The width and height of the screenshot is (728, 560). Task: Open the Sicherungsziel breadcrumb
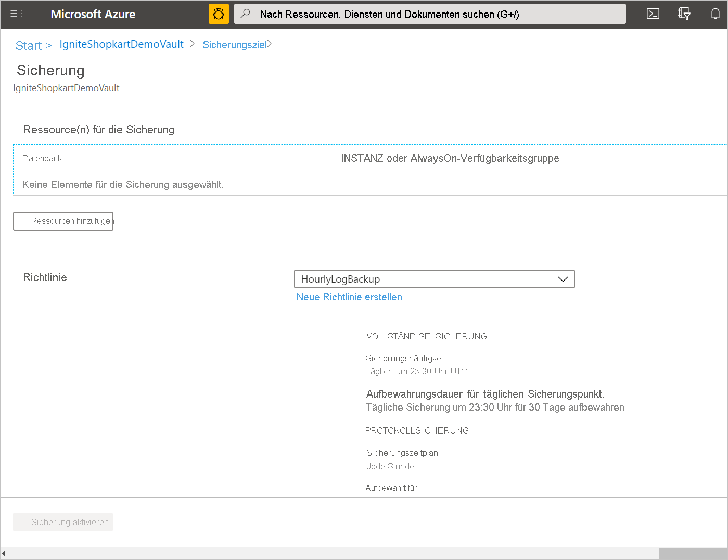[234, 45]
